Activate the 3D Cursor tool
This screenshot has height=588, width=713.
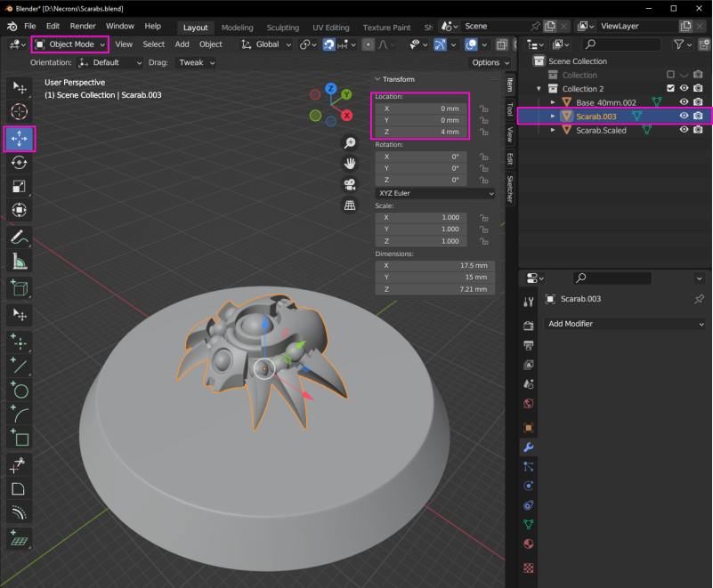[x=20, y=111]
